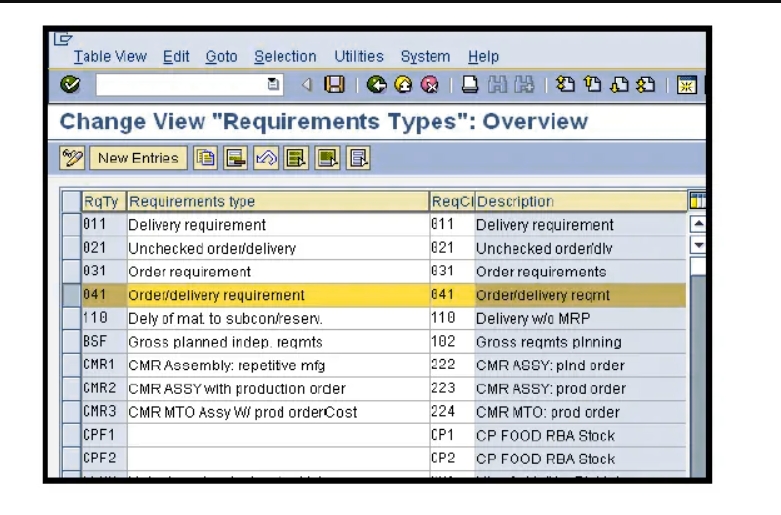The image size is (781, 515).
Task: Go to Next Page icon
Action: click(619, 84)
